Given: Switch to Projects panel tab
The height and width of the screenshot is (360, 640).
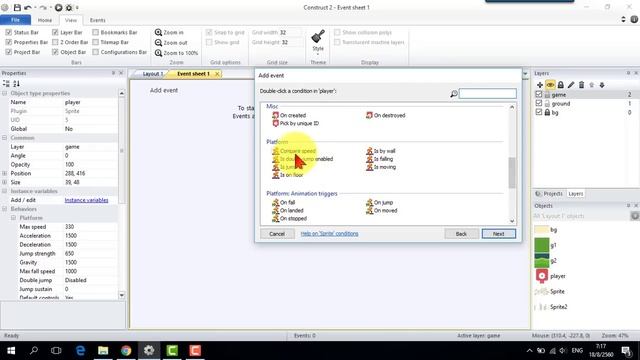Looking at the screenshot, I should pyautogui.click(x=549, y=194).
